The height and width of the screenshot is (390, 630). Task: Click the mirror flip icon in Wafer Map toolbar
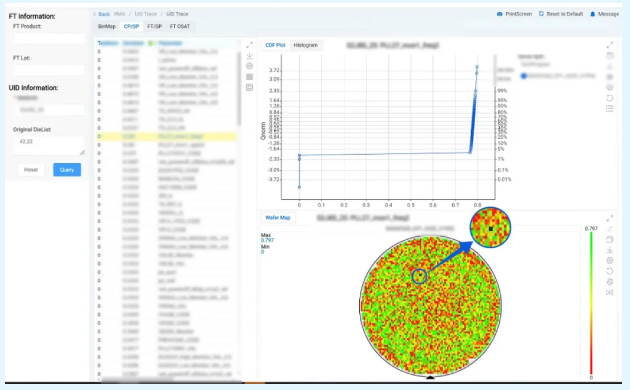click(610, 292)
